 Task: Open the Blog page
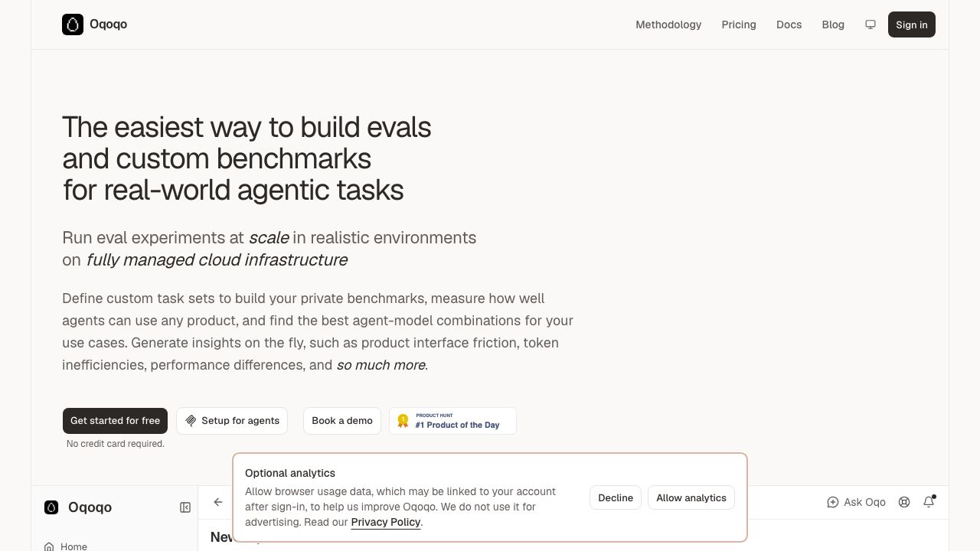(x=833, y=24)
